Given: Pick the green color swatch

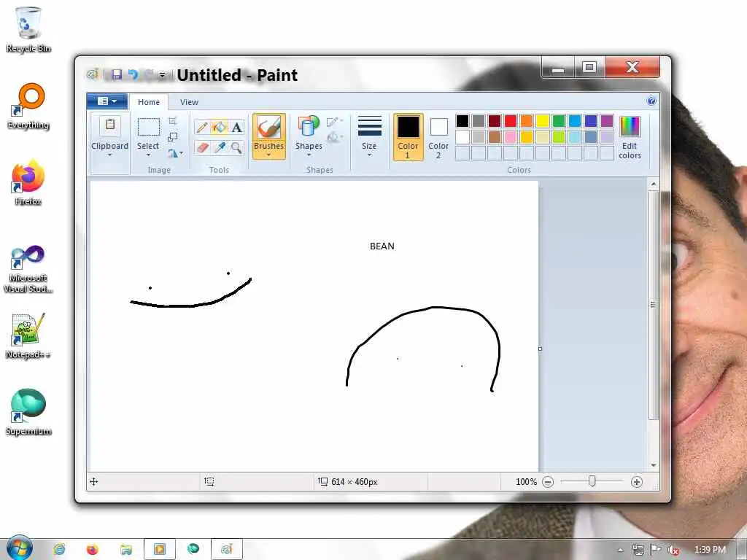Looking at the screenshot, I should 559,121.
